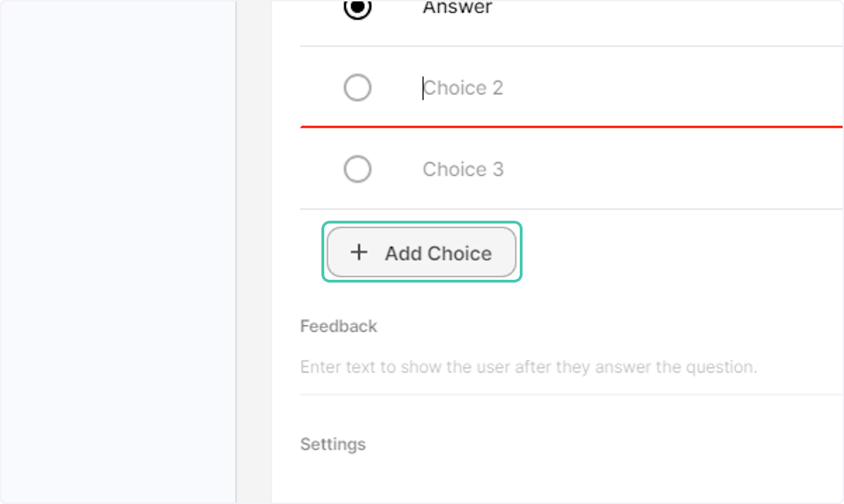Click the Feedback label above the text field
The height and width of the screenshot is (504, 844).
pos(338,325)
